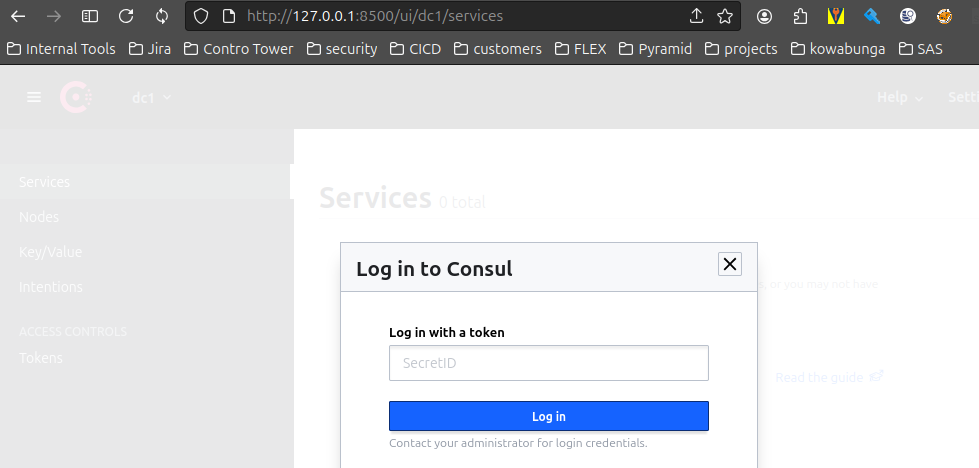Open the Read the guide link

pyautogui.click(x=829, y=378)
